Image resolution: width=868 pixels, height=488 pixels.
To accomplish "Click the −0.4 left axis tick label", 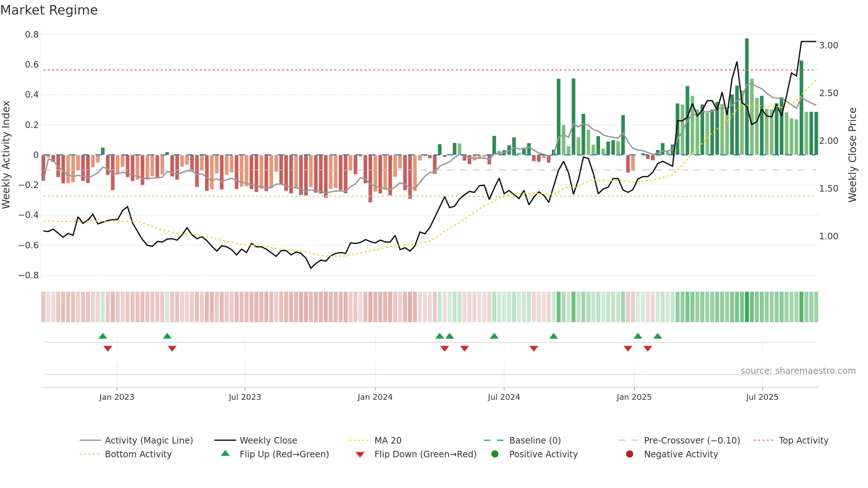I will 28,215.
